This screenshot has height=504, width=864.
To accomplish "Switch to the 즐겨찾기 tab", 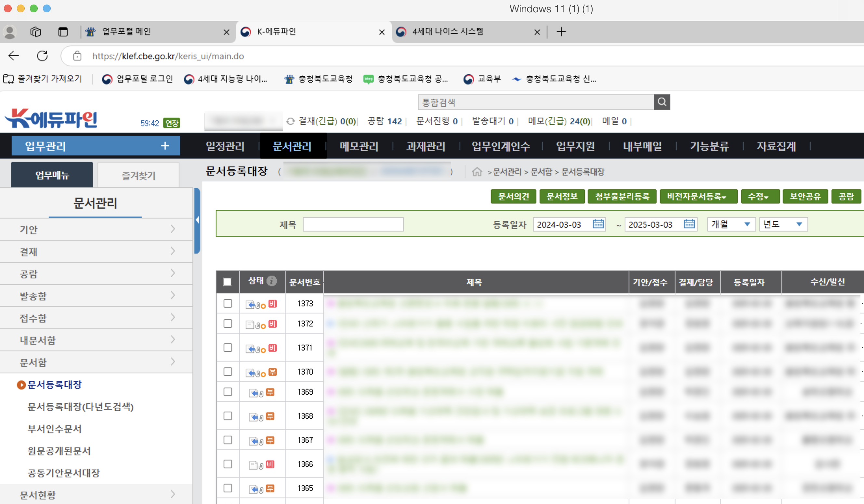I will 138,176.
